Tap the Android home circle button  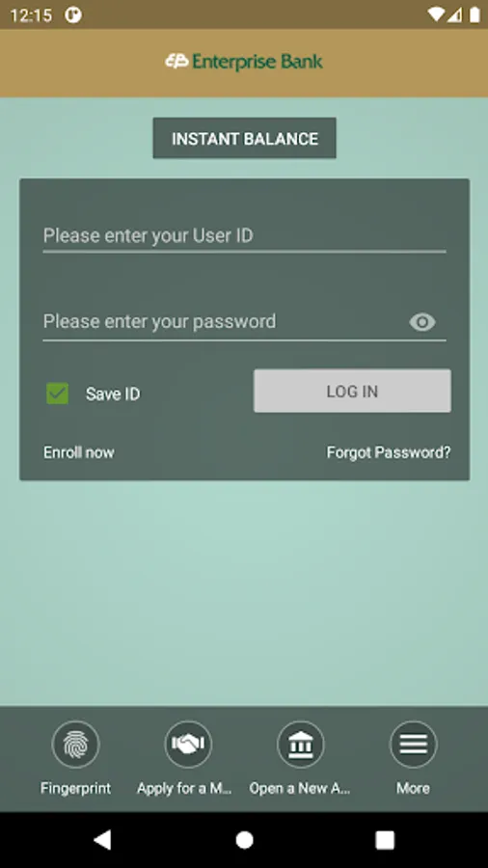tap(244, 840)
